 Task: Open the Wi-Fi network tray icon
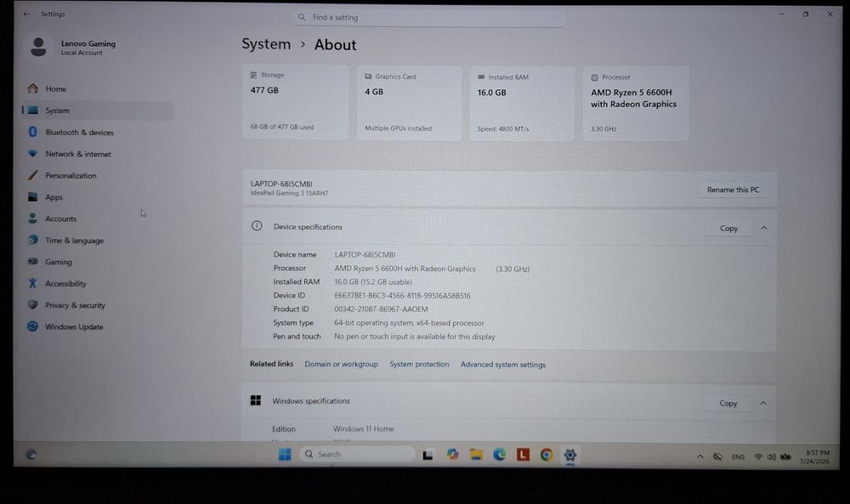click(x=758, y=457)
